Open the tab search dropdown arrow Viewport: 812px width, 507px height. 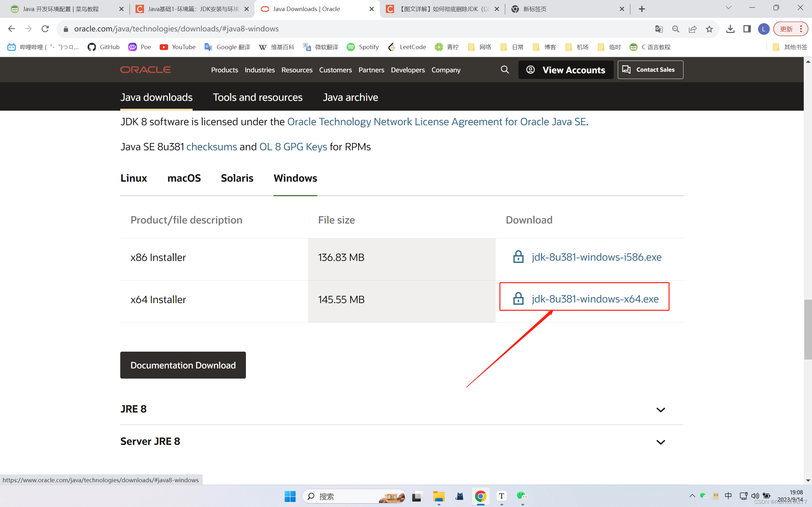(728, 7)
